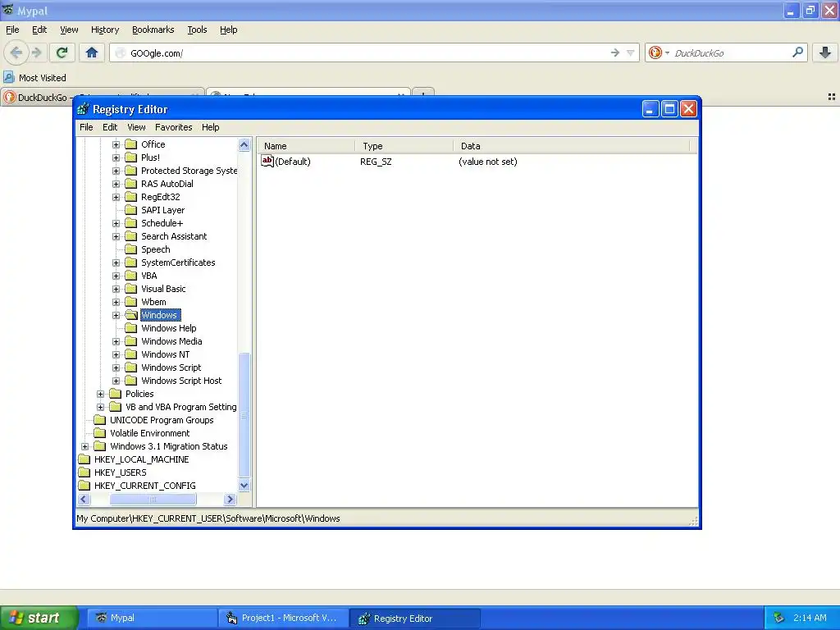Click the SAPI Layer folder icon
Screen dimensions: 840x630
tap(131, 210)
